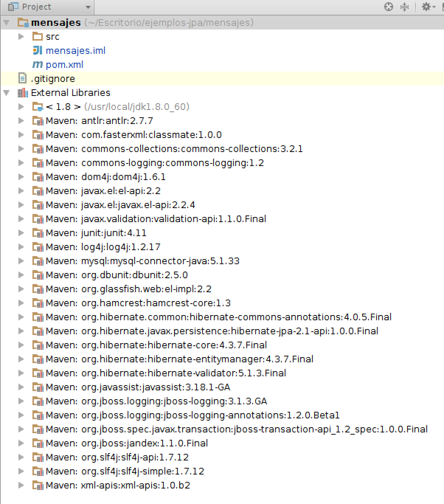Collapse the mensajes project root
444x504 pixels.
click(6, 23)
